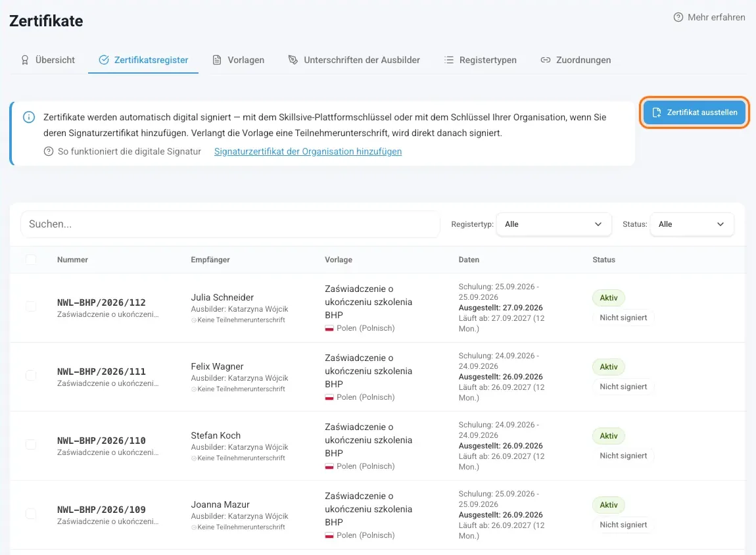The width and height of the screenshot is (756, 555).
Task: Open the Mehr erfahren link
Action: [709, 17]
